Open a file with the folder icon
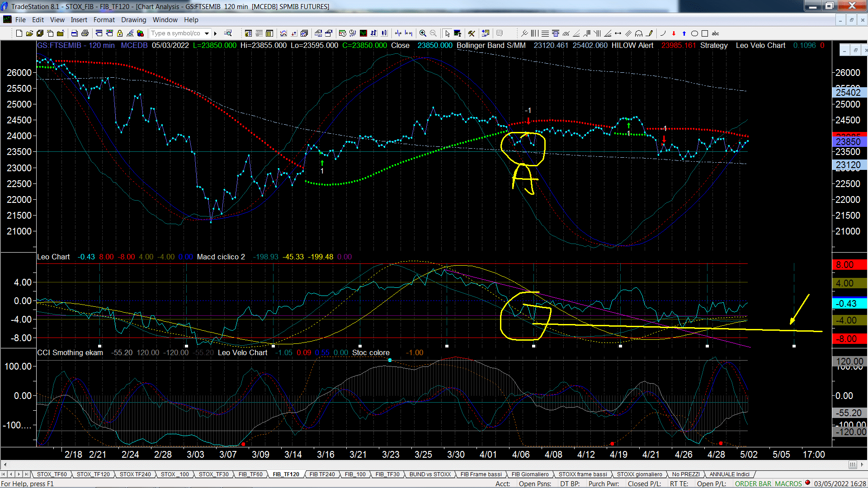This screenshot has width=868, height=488. [29, 33]
